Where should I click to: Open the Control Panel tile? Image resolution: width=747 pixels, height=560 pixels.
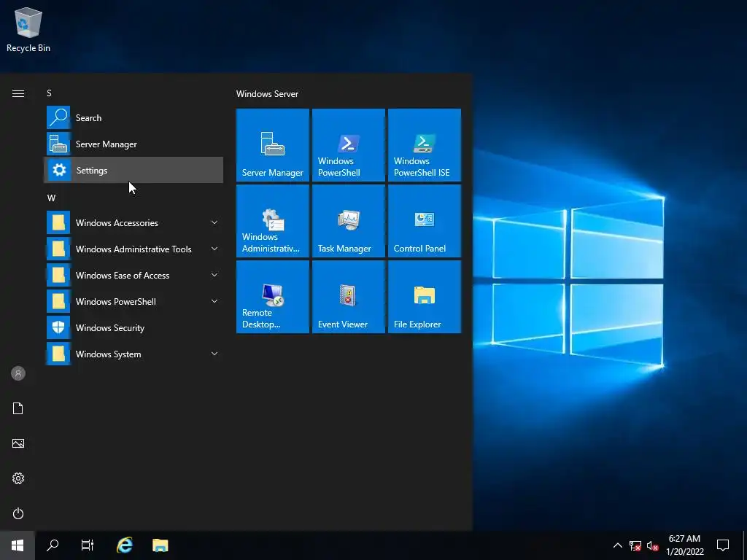coord(425,221)
